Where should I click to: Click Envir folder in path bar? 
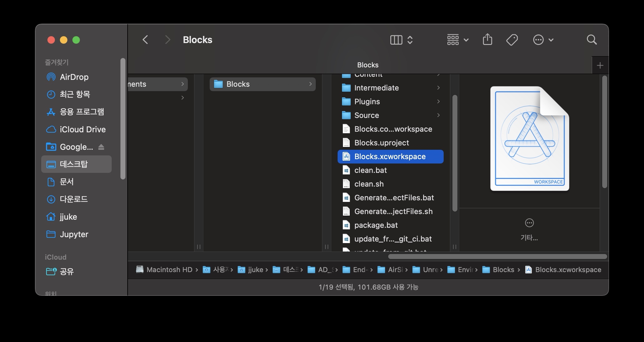pos(461,270)
